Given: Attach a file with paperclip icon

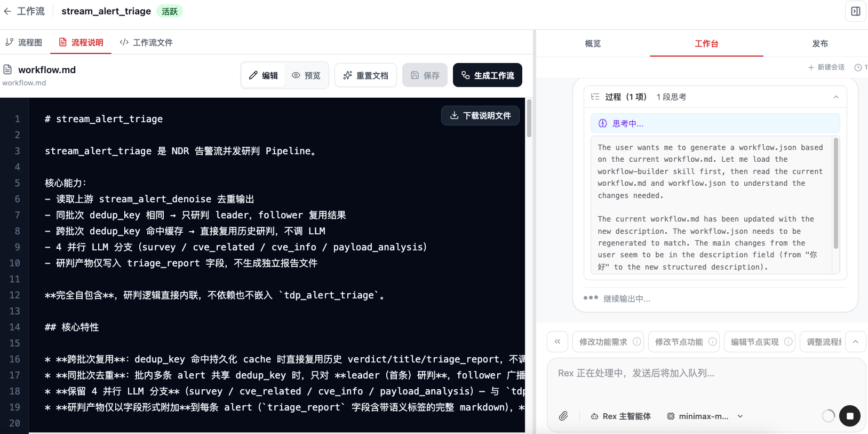Looking at the screenshot, I should [x=563, y=416].
